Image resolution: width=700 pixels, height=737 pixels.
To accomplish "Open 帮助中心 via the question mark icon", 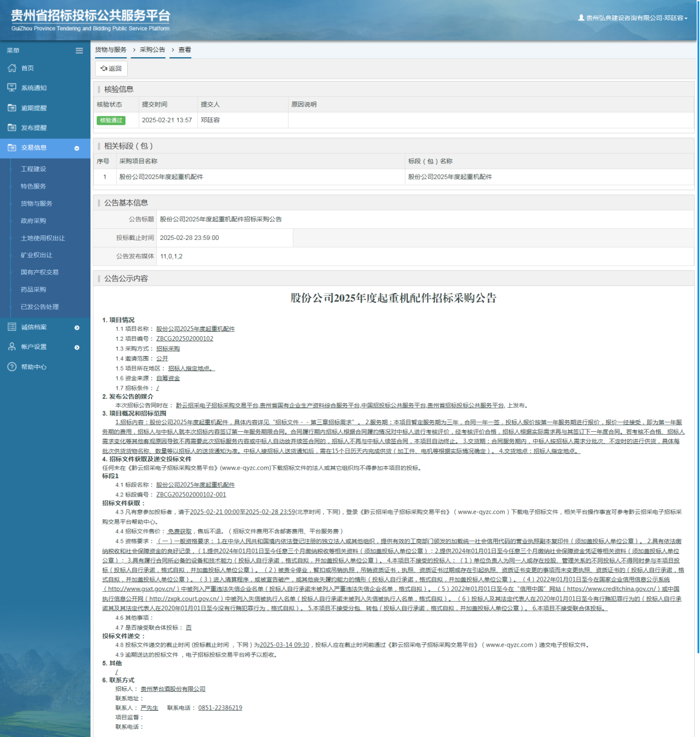I will 10,366.
